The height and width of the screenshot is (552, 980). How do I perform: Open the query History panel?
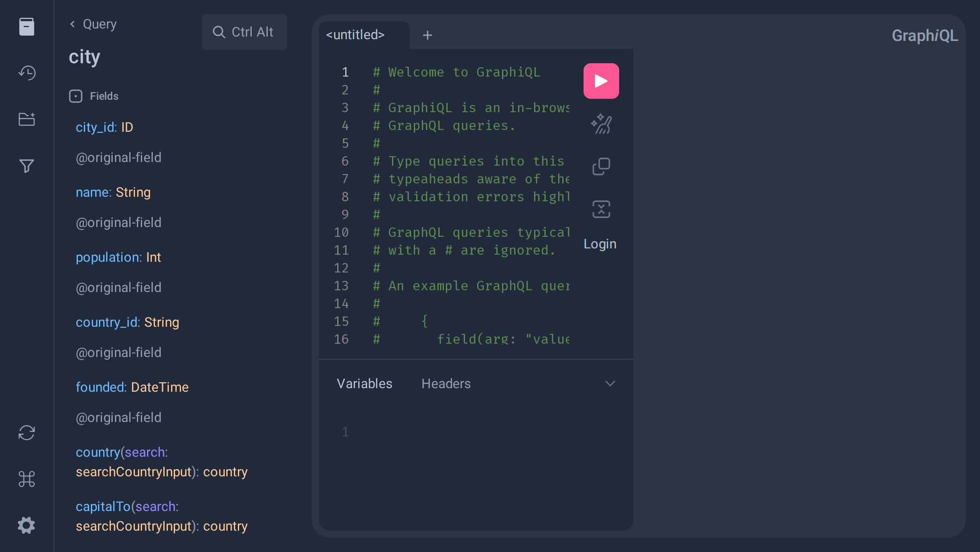coord(27,73)
